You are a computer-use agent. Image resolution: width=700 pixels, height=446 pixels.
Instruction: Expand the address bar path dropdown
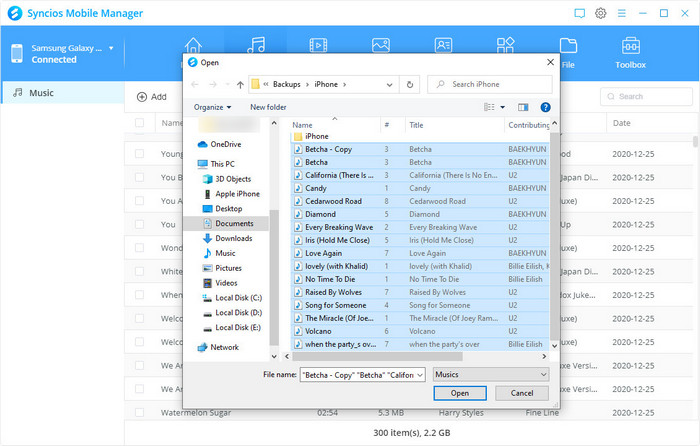point(389,84)
